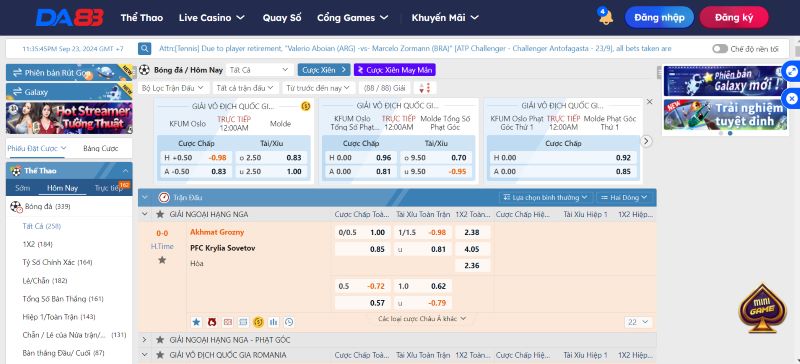Click the Cược Xiên May Mắn button
This screenshot has height=364, width=800.
(394, 70)
